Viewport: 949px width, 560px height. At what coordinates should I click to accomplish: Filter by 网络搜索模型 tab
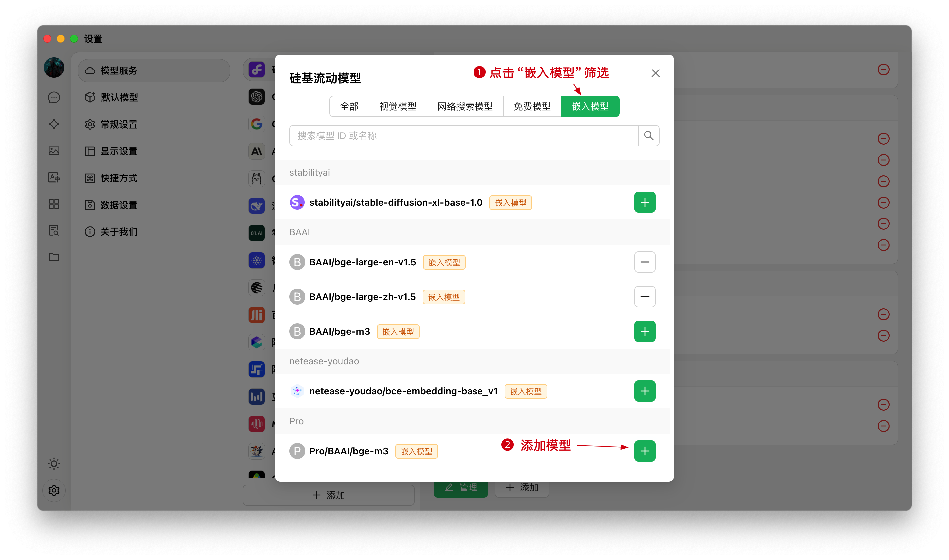coord(465,106)
